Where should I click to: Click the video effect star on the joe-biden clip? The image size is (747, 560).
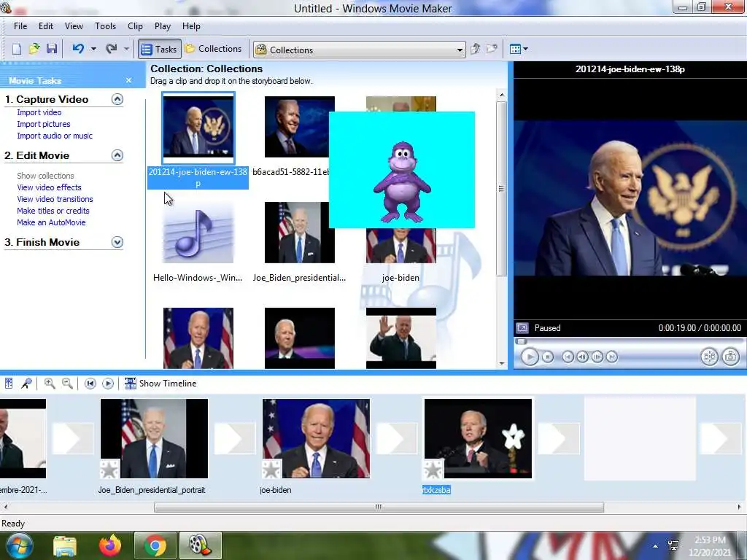click(271, 470)
